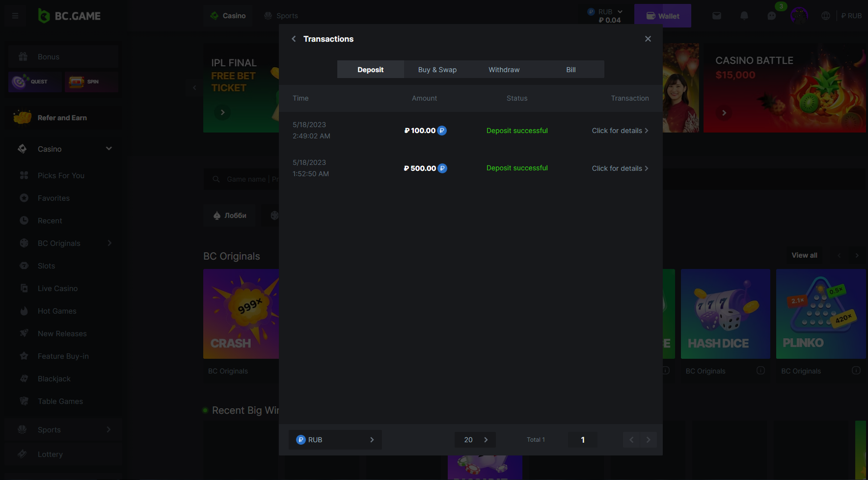Show info for Plinko game
Viewport: 868px width, 480px height.
(856, 371)
